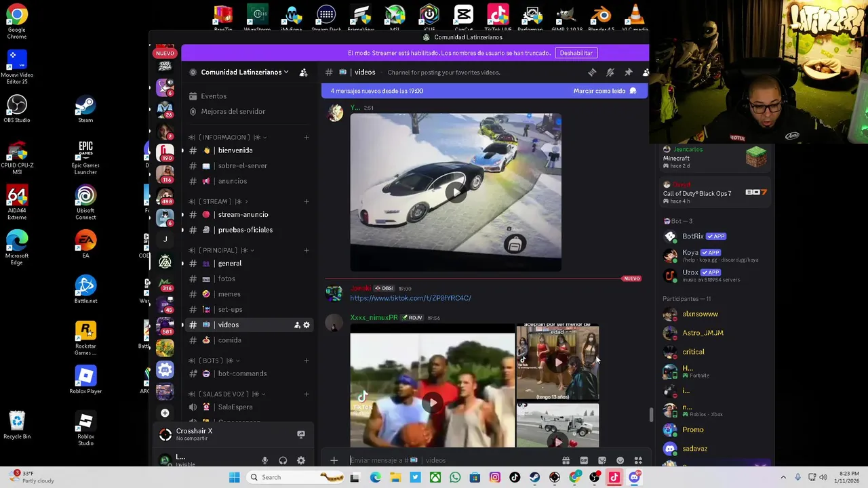Screen dimensions: 868x488
Task: Open WhatsApp from the taskbar
Action: click(455, 478)
